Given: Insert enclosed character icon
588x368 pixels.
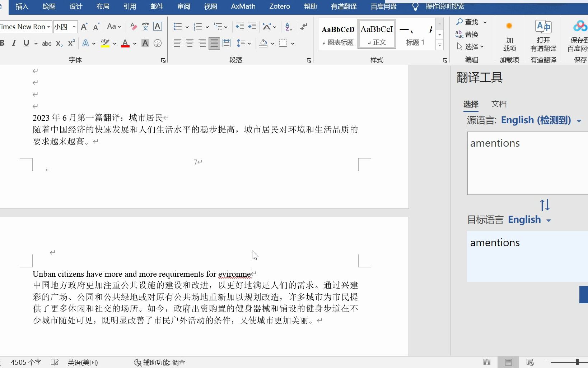Looking at the screenshot, I should pyautogui.click(x=158, y=43).
